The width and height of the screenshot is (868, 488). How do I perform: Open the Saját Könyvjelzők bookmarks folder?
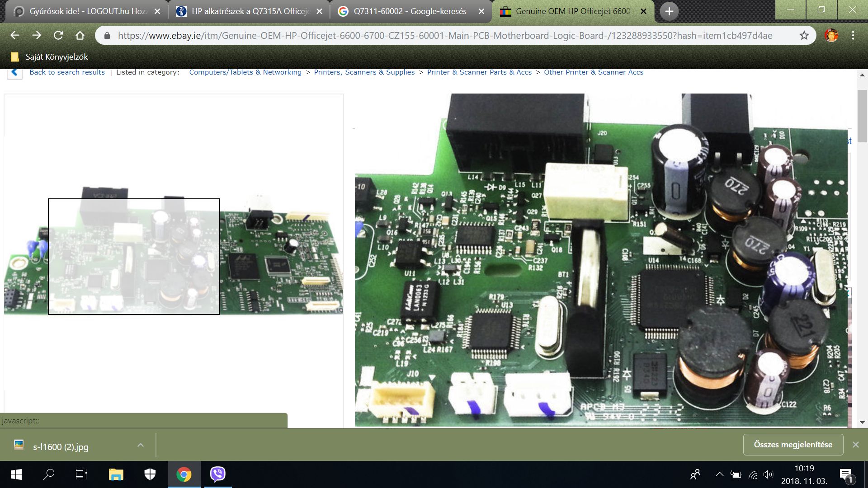click(x=49, y=57)
